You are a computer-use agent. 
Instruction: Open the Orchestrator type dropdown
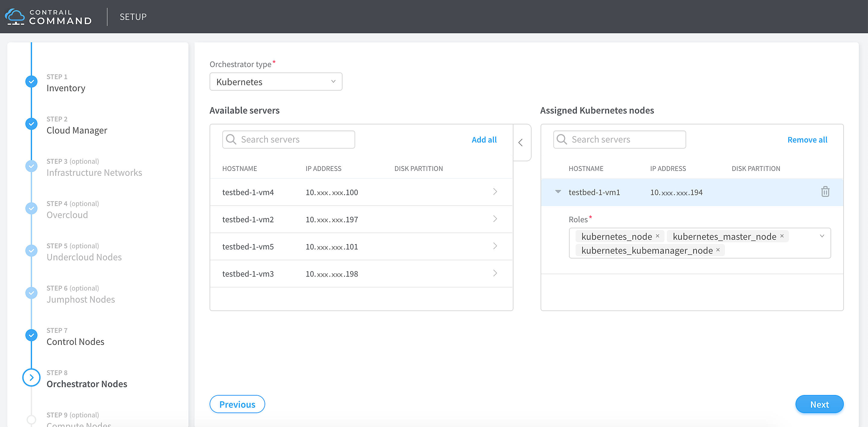point(276,82)
